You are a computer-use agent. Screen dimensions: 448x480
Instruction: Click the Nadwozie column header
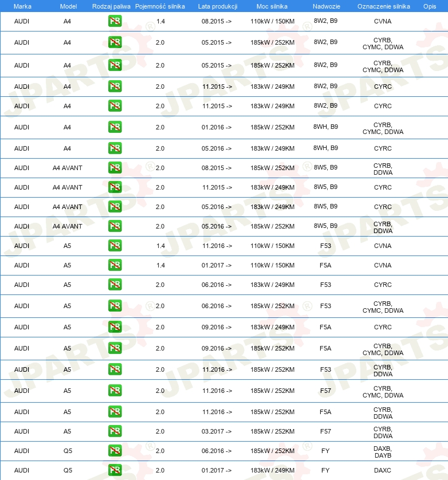327,6
